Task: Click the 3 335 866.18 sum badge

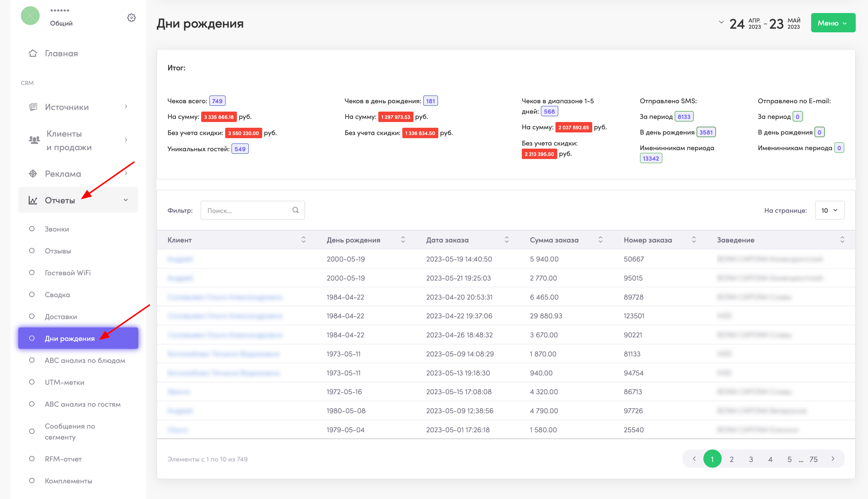Action: point(219,117)
